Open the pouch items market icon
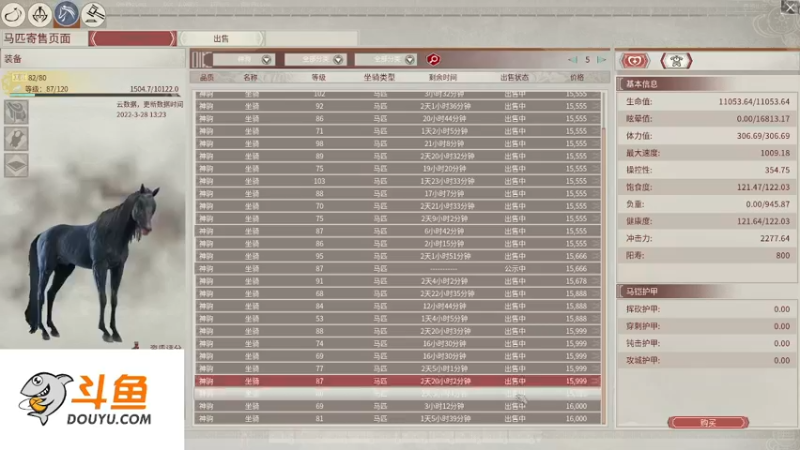The image size is (800, 450). click(x=13, y=14)
